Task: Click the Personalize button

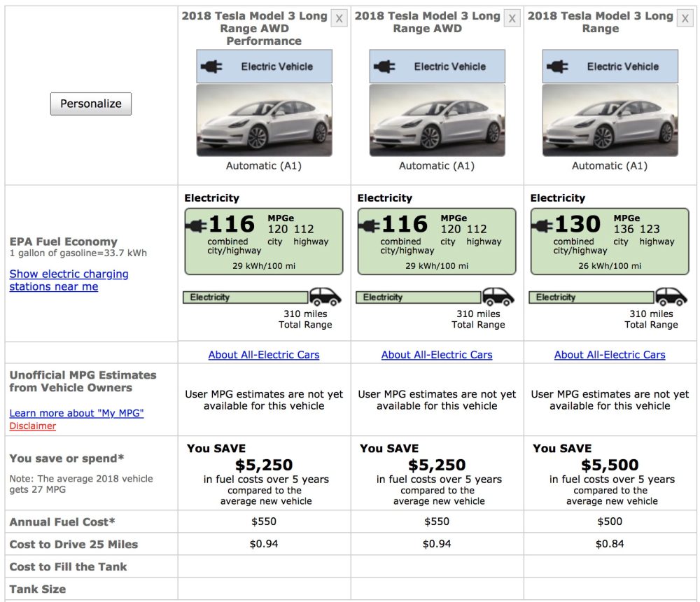Action: click(x=90, y=103)
